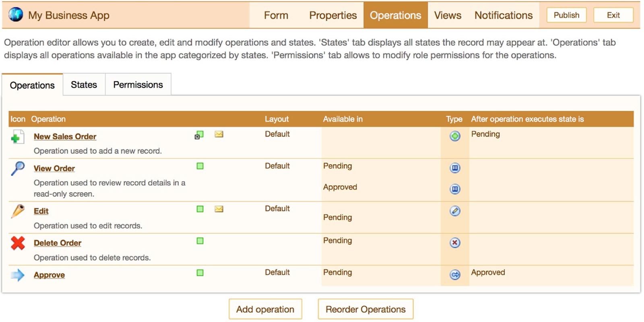Toggle the green square in Approve row
The height and width of the screenshot is (322, 644).
click(200, 273)
